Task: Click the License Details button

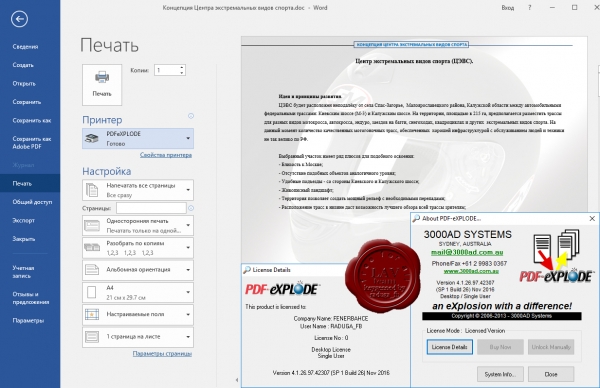Action: click(x=450, y=347)
